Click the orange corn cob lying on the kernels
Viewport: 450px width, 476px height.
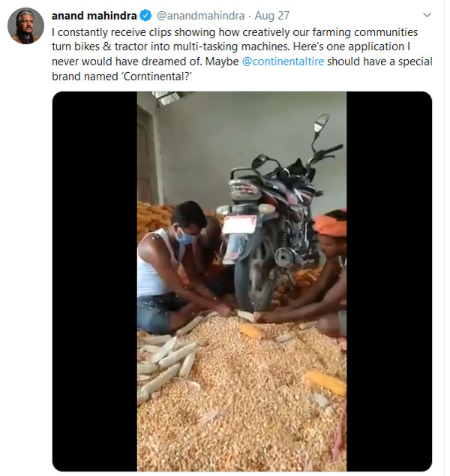coord(325,383)
